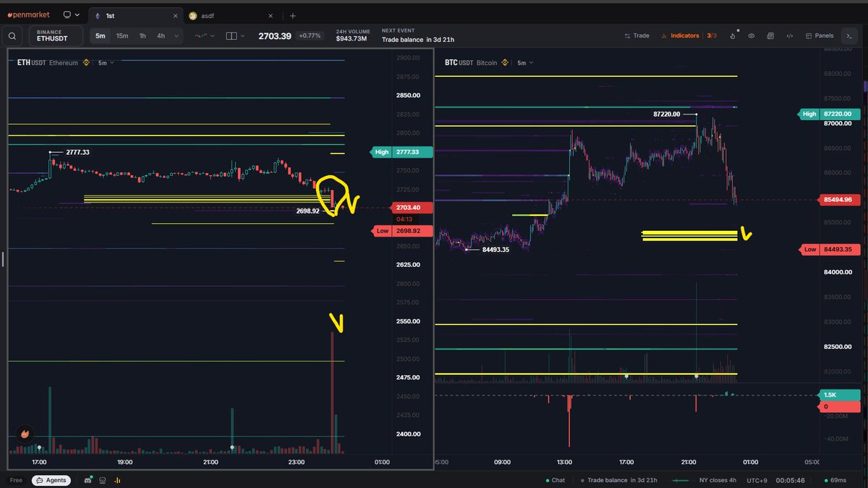Open the split layout selector dropdown
Image resolution: width=868 pixels, height=488 pixels.
(x=235, y=35)
